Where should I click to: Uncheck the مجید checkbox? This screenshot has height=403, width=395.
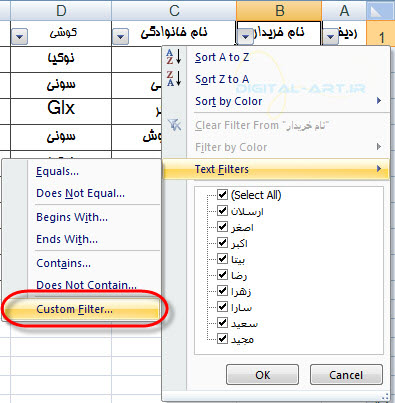222,339
